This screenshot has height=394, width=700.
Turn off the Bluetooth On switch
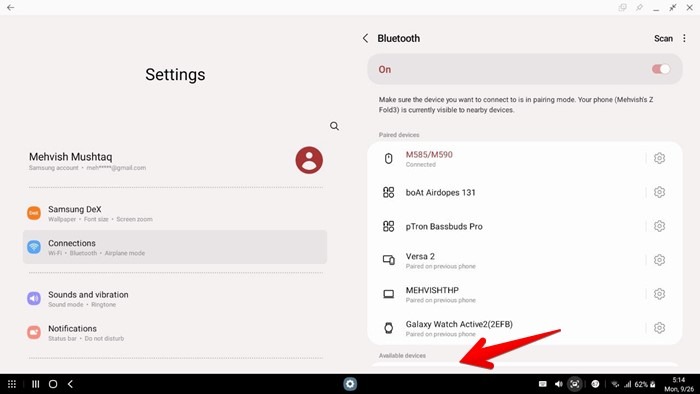[x=661, y=69]
